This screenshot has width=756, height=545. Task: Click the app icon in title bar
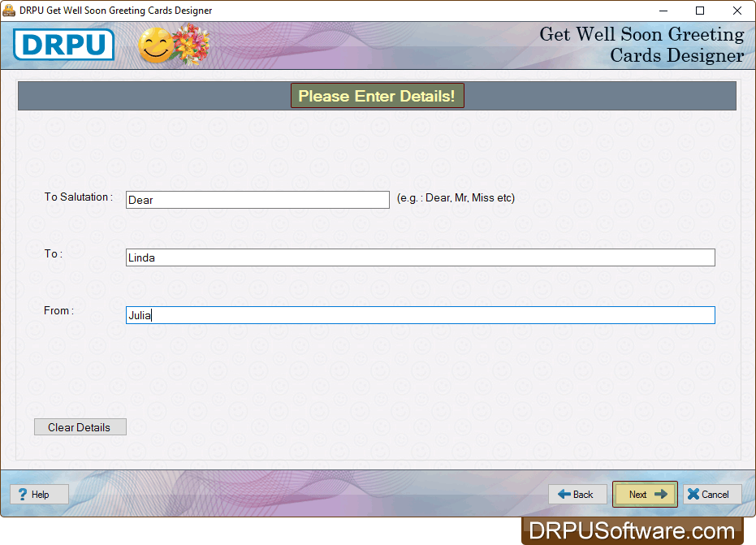[x=9, y=10]
